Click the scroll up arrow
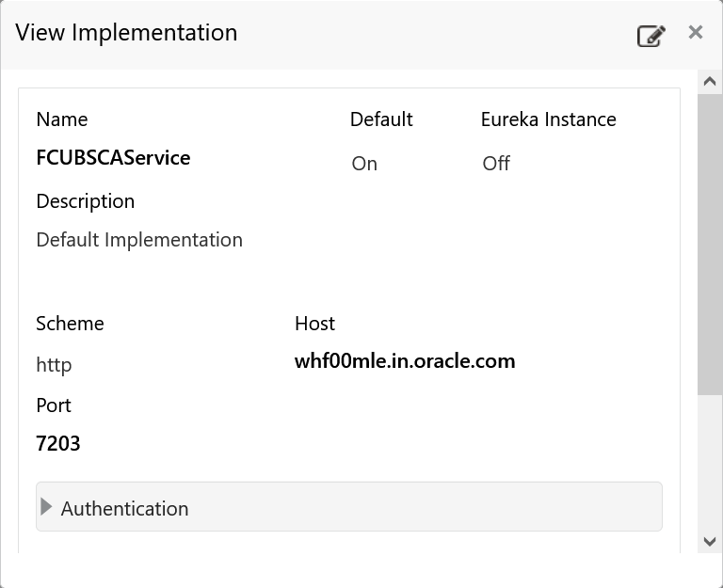Viewport: 723px width, 588px height. (x=710, y=82)
